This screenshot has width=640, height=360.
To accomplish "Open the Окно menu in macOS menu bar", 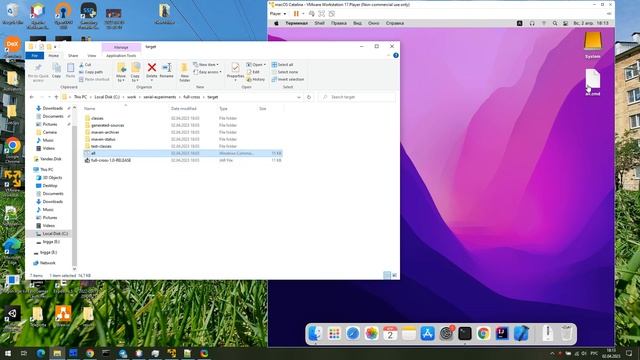I will (x=373, y=23).
